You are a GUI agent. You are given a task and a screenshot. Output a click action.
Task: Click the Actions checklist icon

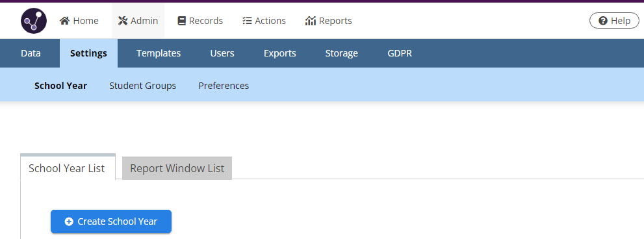(x=247, y=21)
